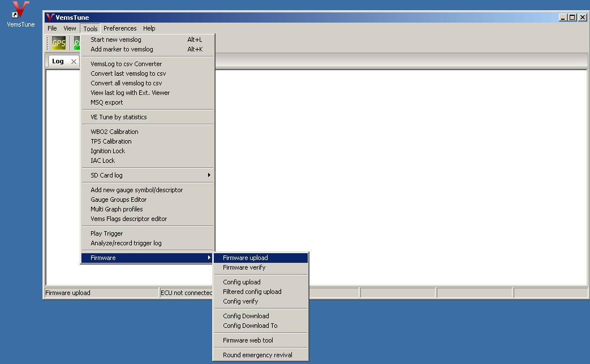Open Multi Graph profiles
This screenshot has height=364, width=590.
(148, 209)
